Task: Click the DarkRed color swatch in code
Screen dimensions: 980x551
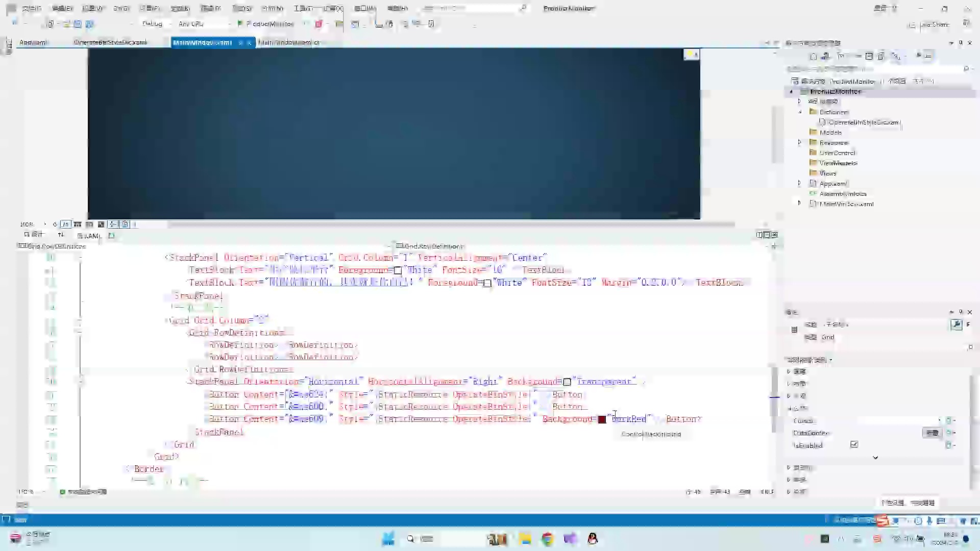Action: 602,419
